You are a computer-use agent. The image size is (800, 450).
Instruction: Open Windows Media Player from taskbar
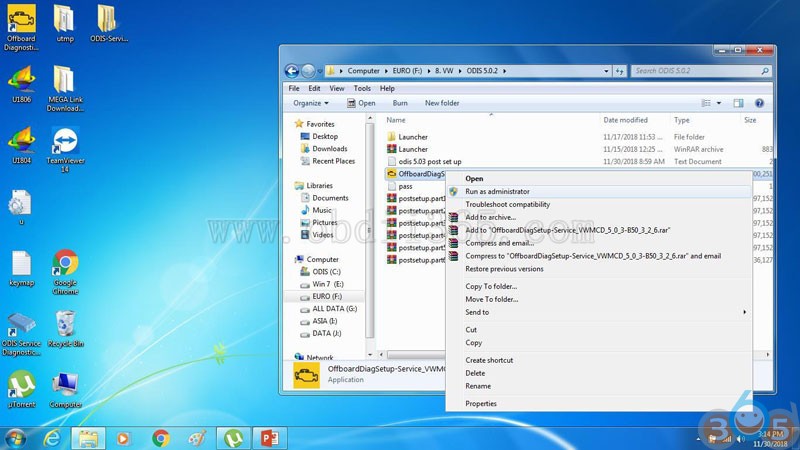pyautogui.click(x=123, y=438)
